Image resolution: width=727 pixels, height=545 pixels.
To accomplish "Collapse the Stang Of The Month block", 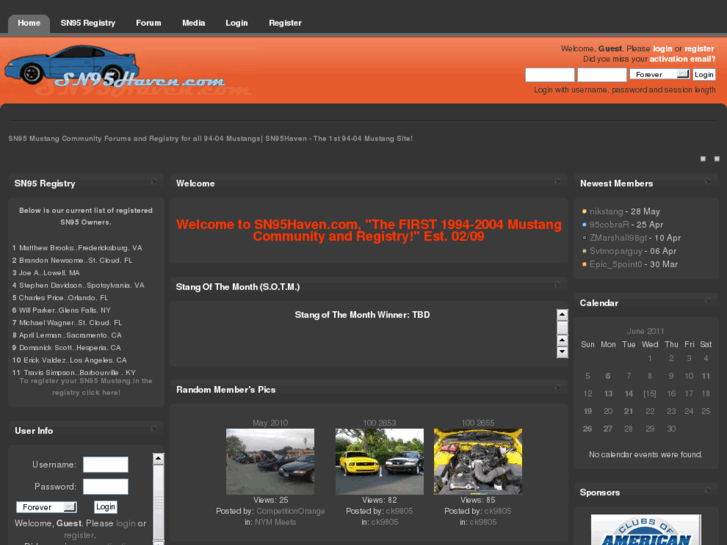I will coord(558,285).
